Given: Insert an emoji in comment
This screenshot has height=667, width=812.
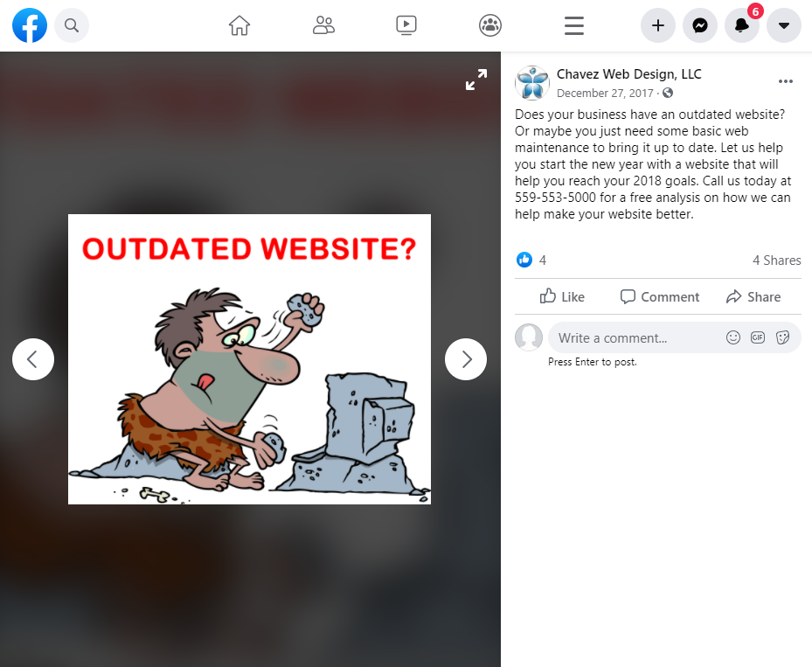Looking at the screenshot, I should (732, 337).
